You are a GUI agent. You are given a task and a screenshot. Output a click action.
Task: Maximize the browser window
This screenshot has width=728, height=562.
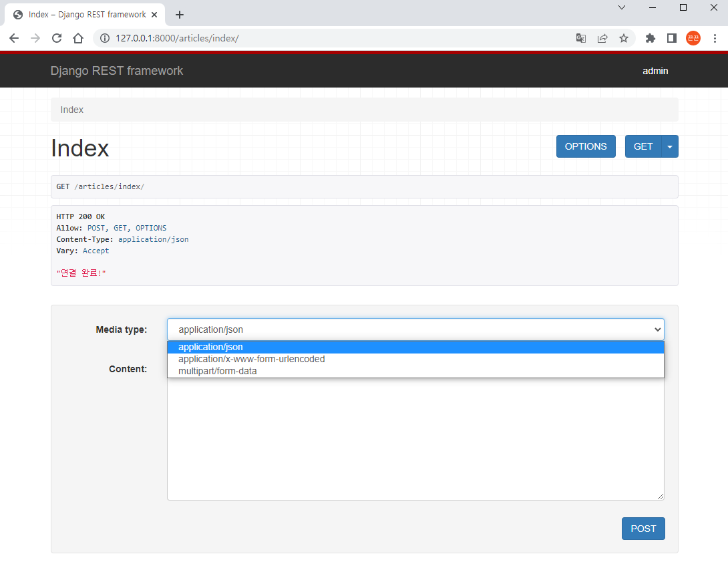click(x=683, y=7)
